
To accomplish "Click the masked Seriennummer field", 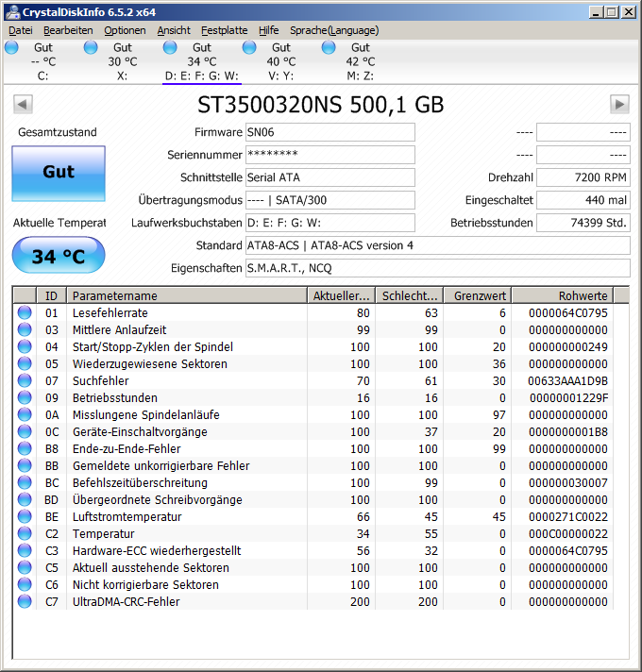I will pyautogui.click(x=330, y=155).
